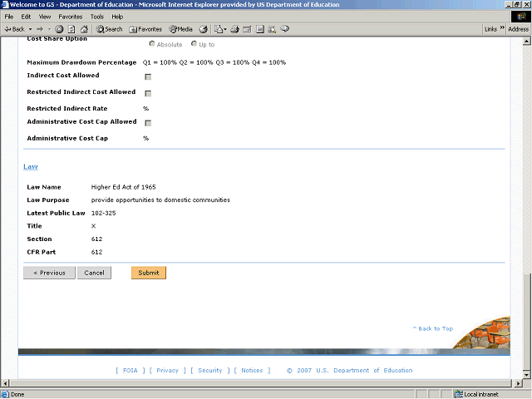Open the Media toolbar button
The width and height of the screenshot is (532, 399).
tap(181, 29)
